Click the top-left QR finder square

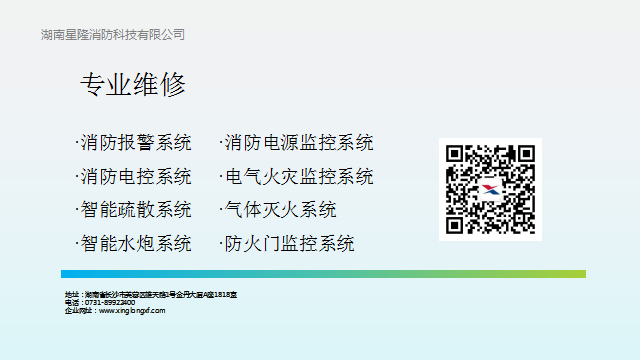(x=454, y=154)
